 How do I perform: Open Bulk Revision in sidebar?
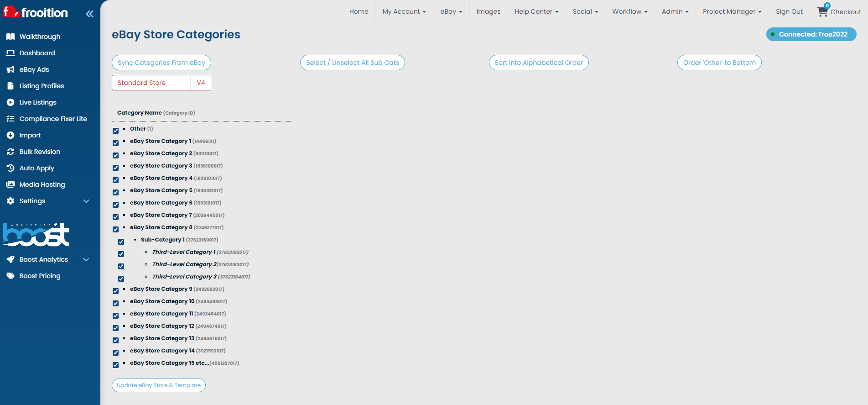tap(40, 152)
